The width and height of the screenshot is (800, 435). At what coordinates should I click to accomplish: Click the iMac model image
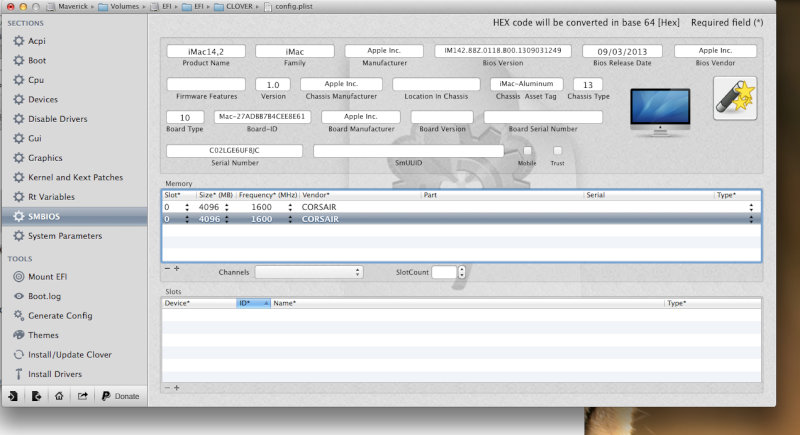[x=660, y=112]
